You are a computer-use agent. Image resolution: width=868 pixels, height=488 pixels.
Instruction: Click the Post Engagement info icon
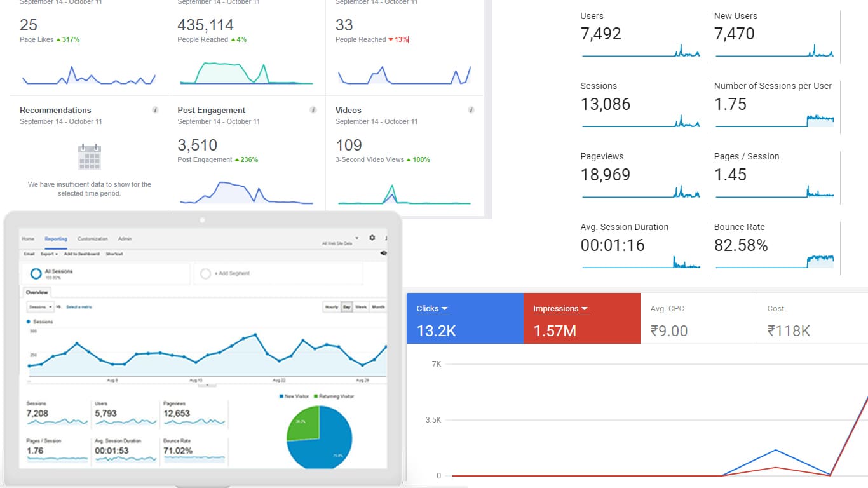313,110
